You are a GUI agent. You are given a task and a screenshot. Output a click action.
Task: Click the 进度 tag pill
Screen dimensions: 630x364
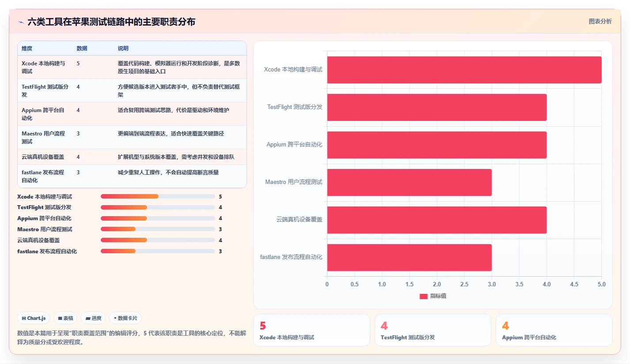tap(93, 318)
